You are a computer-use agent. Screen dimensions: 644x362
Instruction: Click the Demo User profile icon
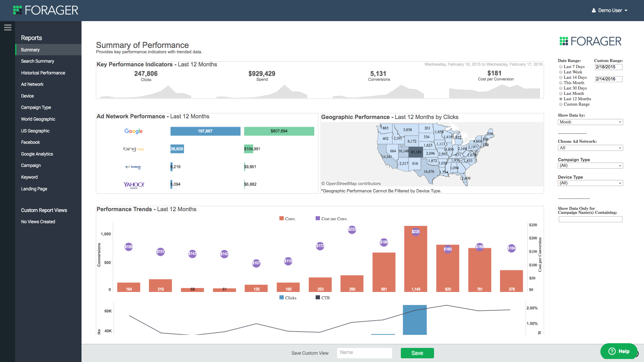(x=593, y=10)
